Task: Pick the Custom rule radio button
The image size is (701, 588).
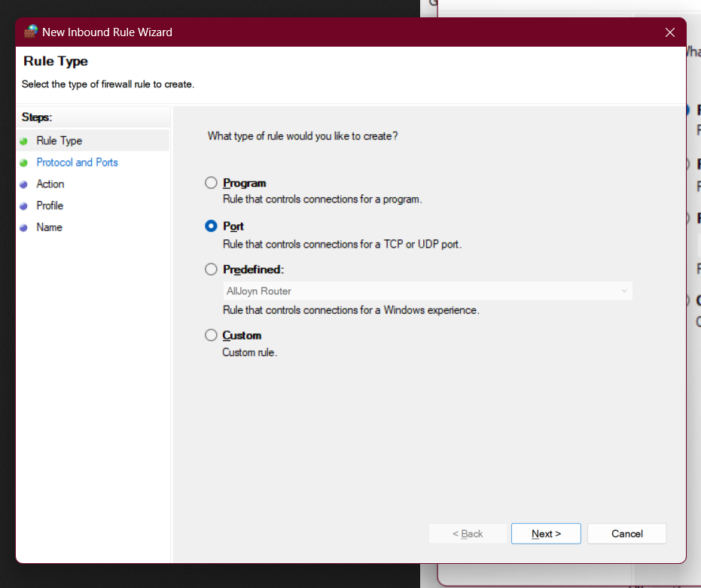Action: click(x=211, y=335)
